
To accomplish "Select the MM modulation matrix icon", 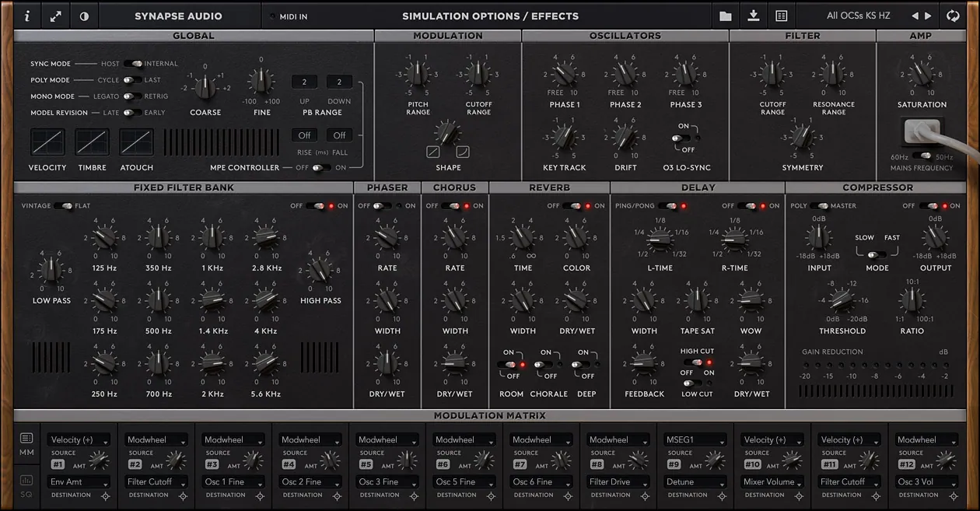I will click(26, 443).
